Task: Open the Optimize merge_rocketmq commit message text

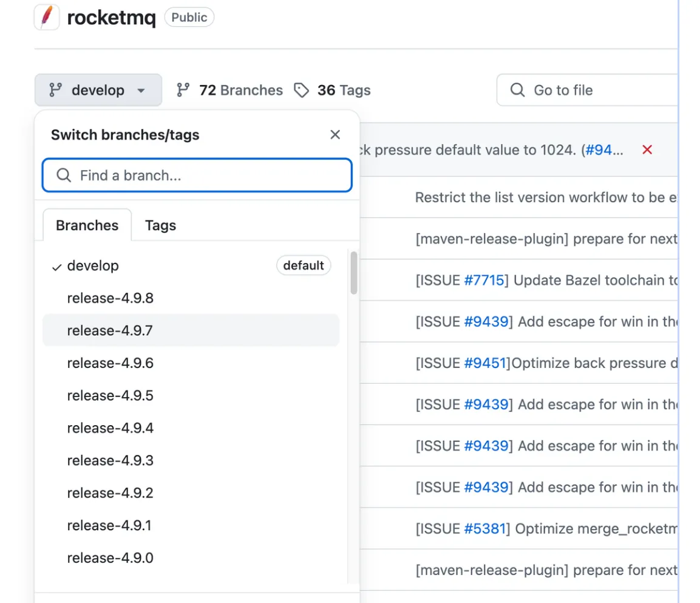Action: [x=596, y=528]
